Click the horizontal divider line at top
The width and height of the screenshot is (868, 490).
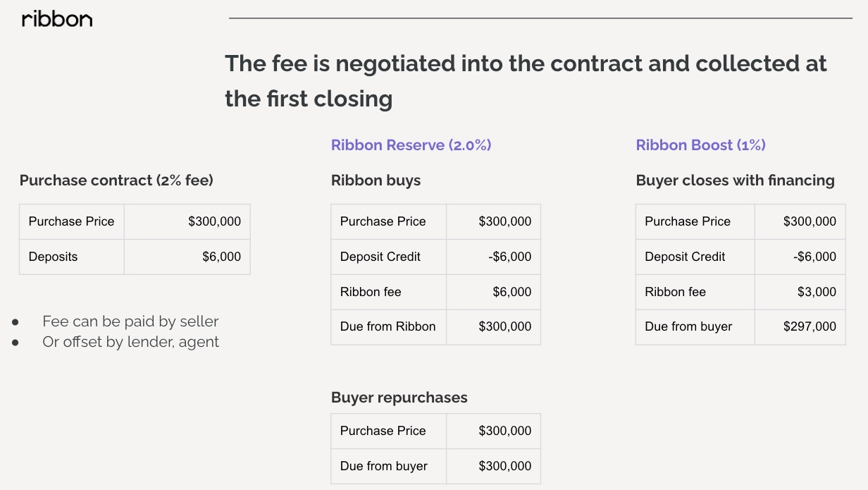pyautogui.click(x=540, y=18)
